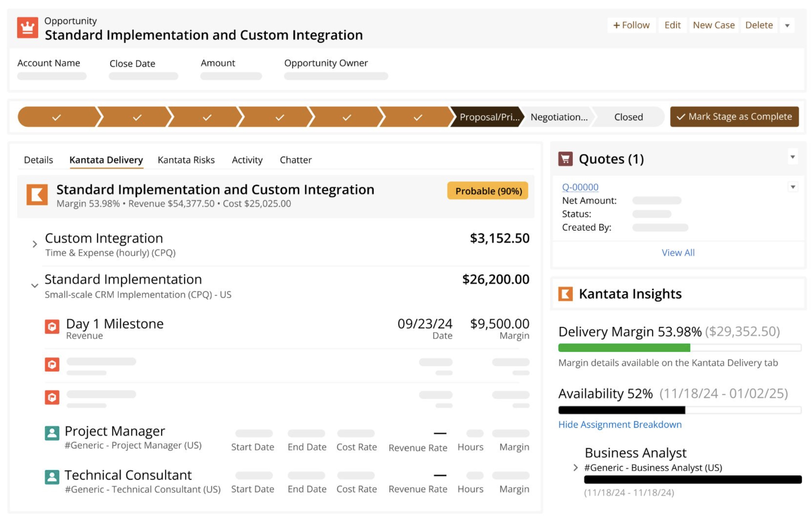The image size is (812, 520).
Task: Click the Kantata Insights logo icon
Action: point(565,294)
